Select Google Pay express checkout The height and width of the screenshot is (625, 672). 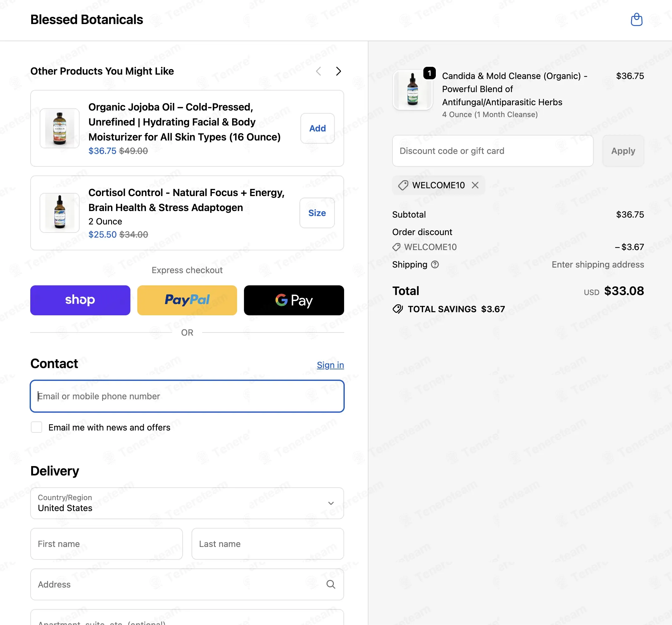coord(294,300)
